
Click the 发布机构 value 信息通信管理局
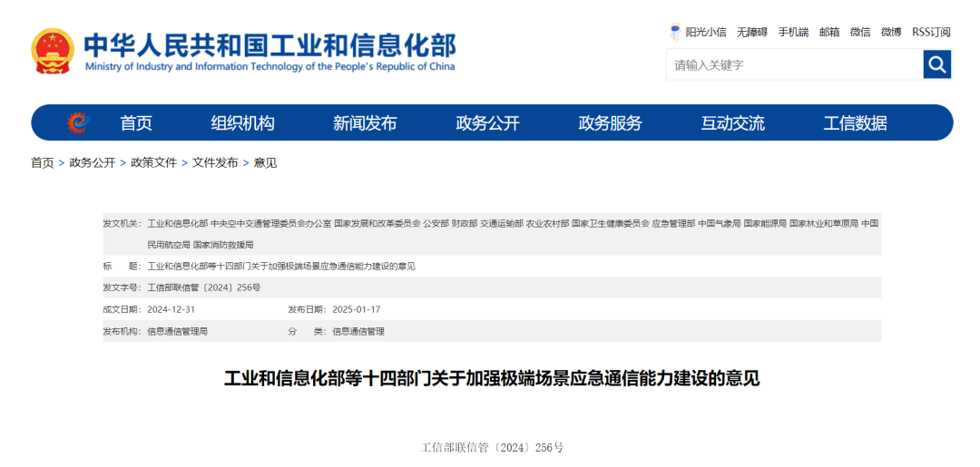pyautogui.click(x=177, y=332)
